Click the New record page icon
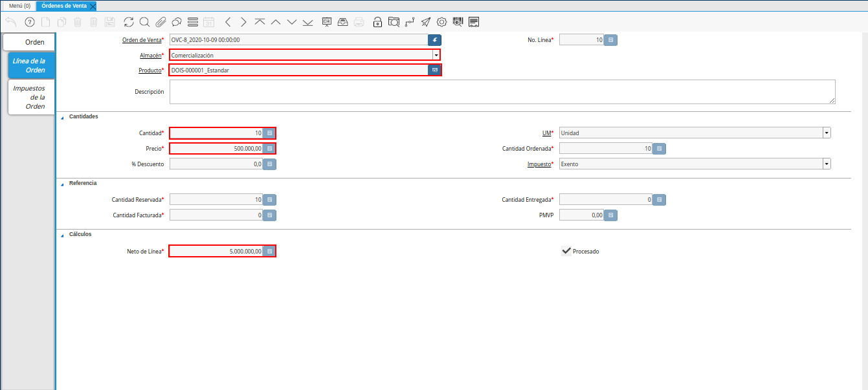This screenshot has height=390, width=868. (45, 22)
